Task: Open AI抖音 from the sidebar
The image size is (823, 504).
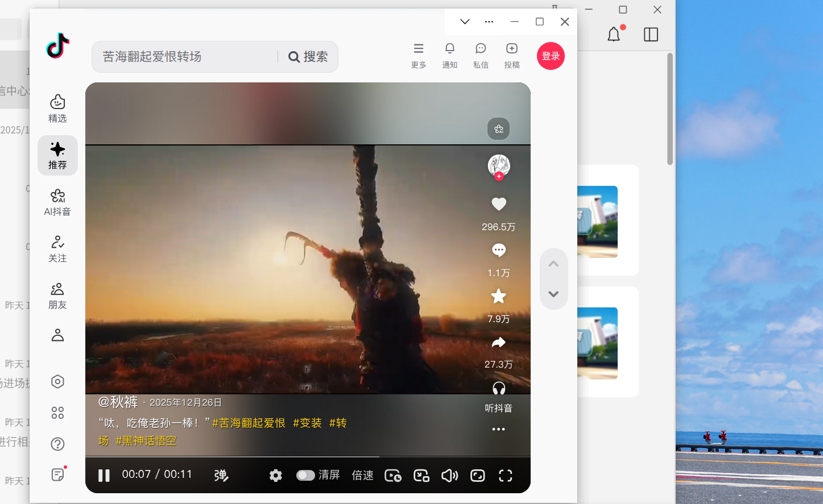Action: (57, 202)
